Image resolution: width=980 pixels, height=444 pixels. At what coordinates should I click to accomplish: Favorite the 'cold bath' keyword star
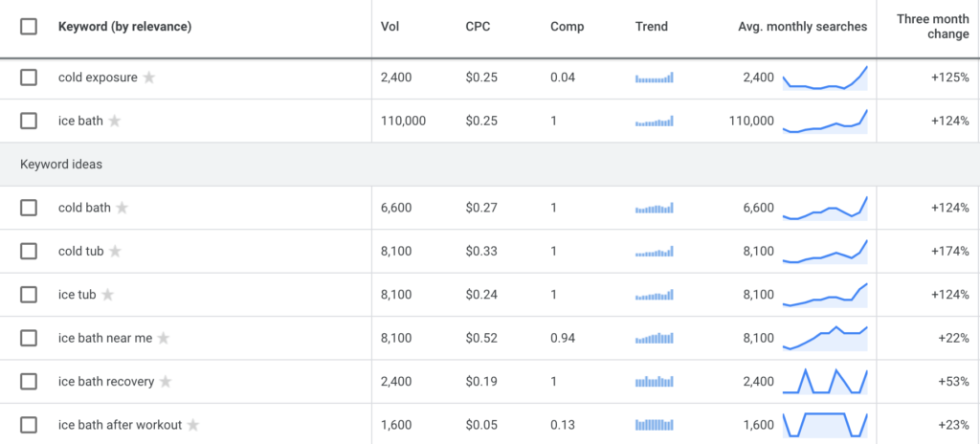(122, 208)
